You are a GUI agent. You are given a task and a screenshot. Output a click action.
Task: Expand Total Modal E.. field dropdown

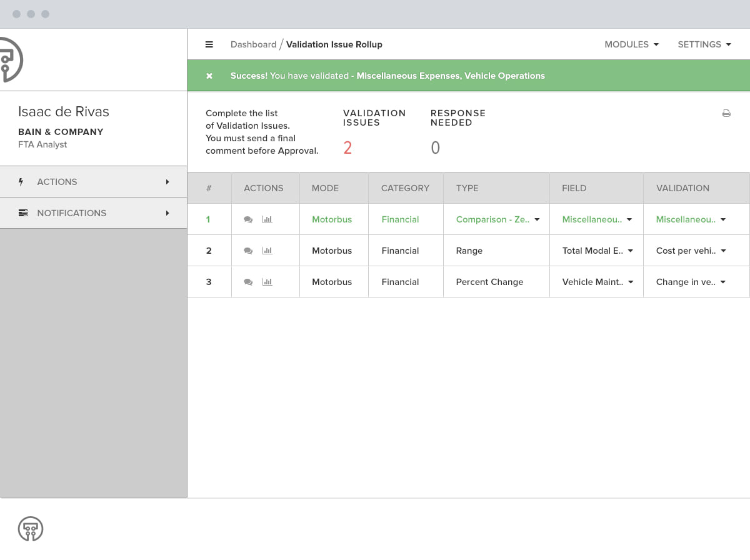point(631,251)
